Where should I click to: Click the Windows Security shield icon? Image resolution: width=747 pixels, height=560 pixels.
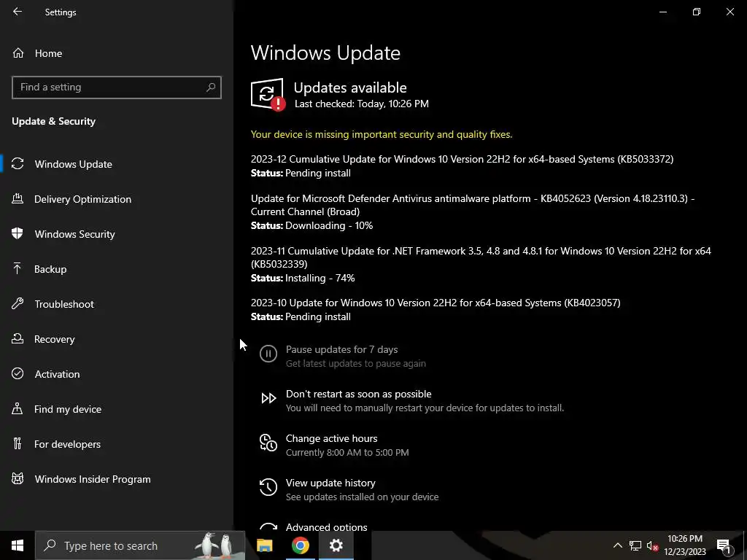pos(18,233)
